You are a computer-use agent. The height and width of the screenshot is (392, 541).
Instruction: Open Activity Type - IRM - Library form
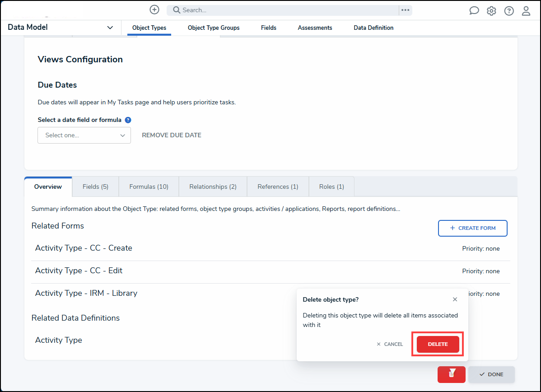point(86,293)
